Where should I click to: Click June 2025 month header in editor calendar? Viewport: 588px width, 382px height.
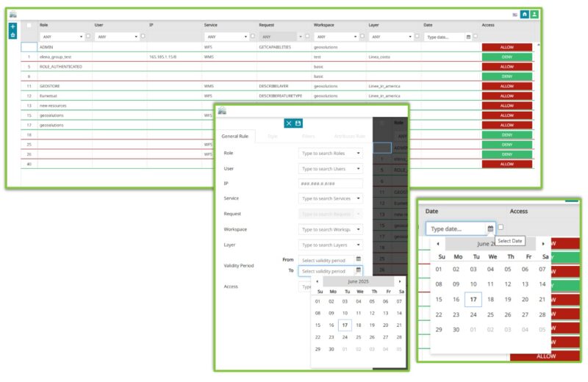tap(358, 281)
